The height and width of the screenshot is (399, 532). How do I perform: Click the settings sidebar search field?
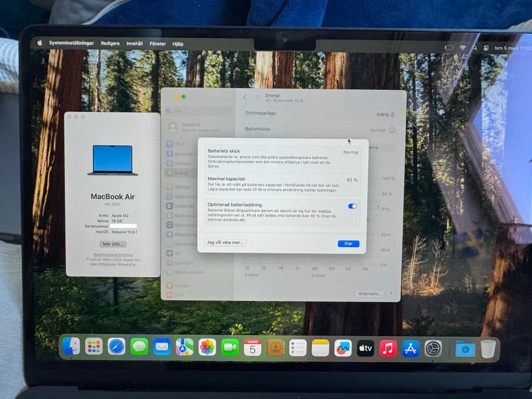[x=199, y=111]
